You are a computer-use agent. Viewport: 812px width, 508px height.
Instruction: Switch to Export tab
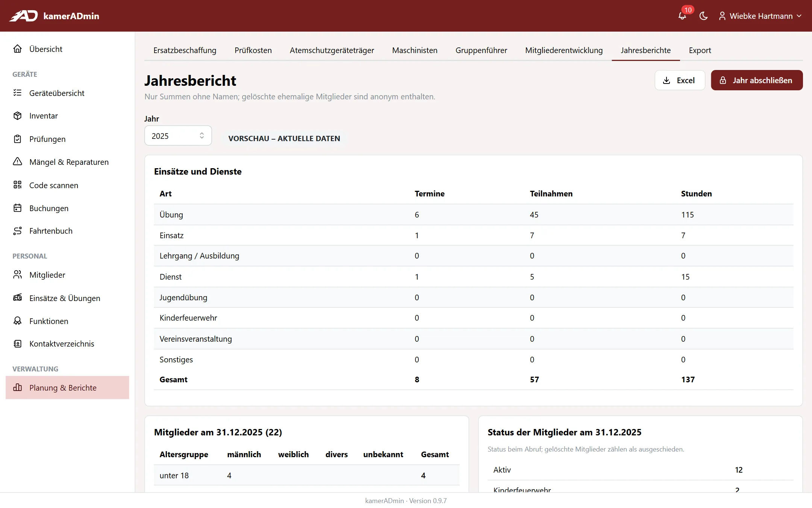click(x=700, y=50)
